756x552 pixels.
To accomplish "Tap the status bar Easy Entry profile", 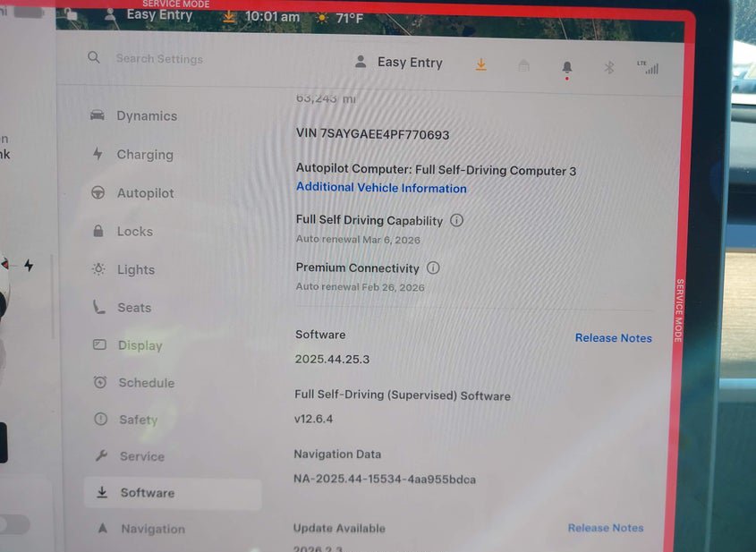I will (x=149, y=15).
